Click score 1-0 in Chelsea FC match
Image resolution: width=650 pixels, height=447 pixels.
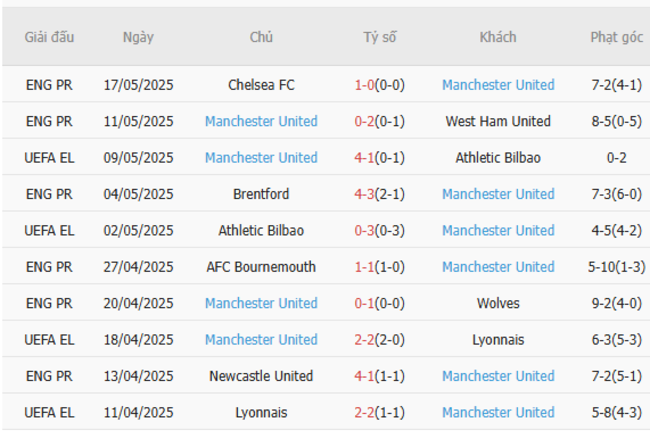click(x=365, y=85)
